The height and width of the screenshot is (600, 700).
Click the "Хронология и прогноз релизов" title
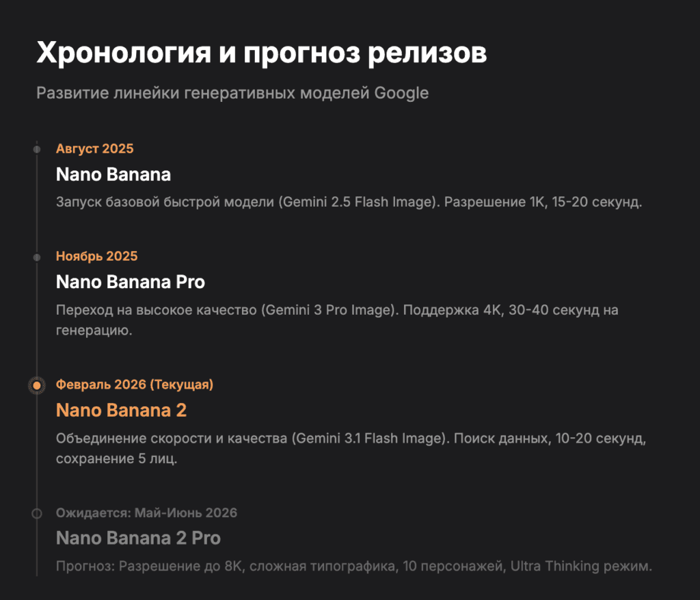pyautogui.click(x=261, y=53)
